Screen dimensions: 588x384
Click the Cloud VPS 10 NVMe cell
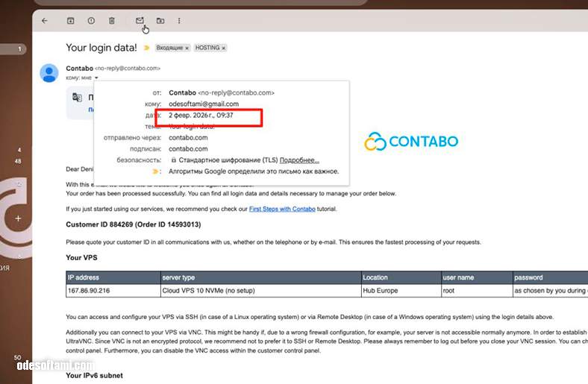(x=261, y=291)
